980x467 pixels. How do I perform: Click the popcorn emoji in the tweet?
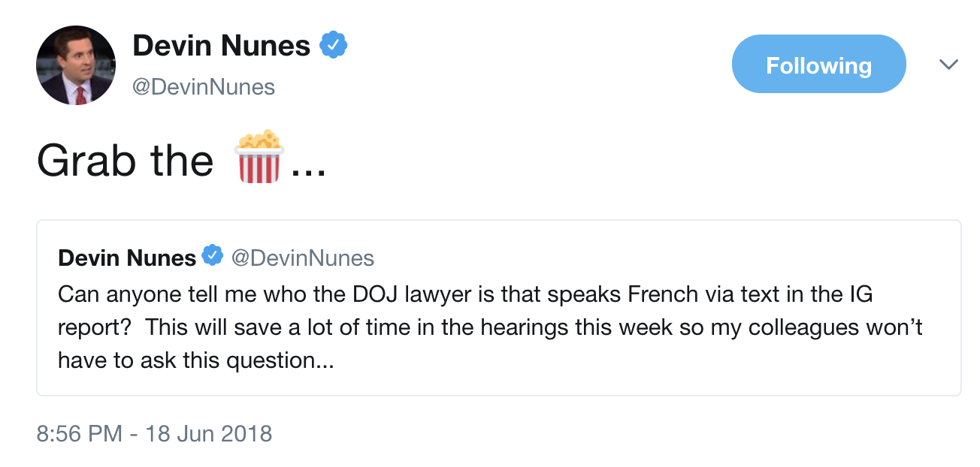coord(259,158)
